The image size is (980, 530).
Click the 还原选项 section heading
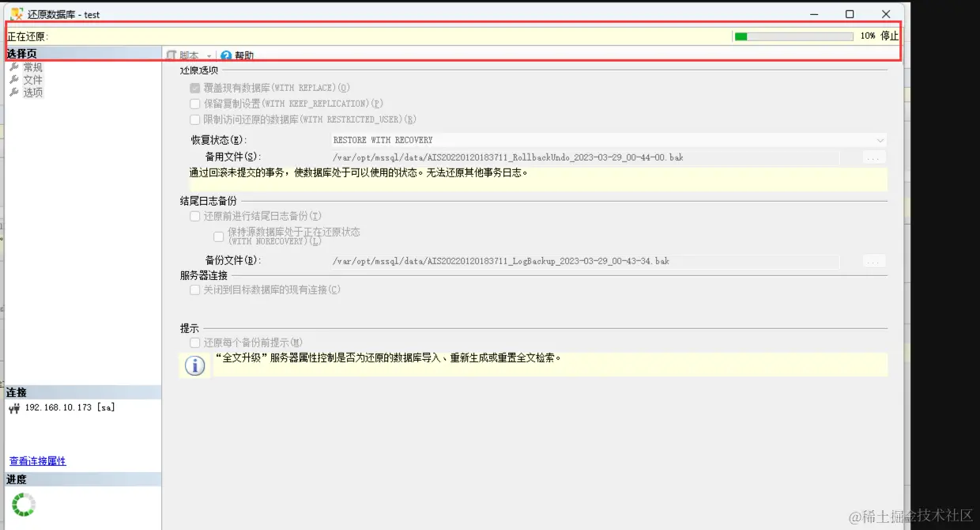pyautogui.click(x=199, y=70)
